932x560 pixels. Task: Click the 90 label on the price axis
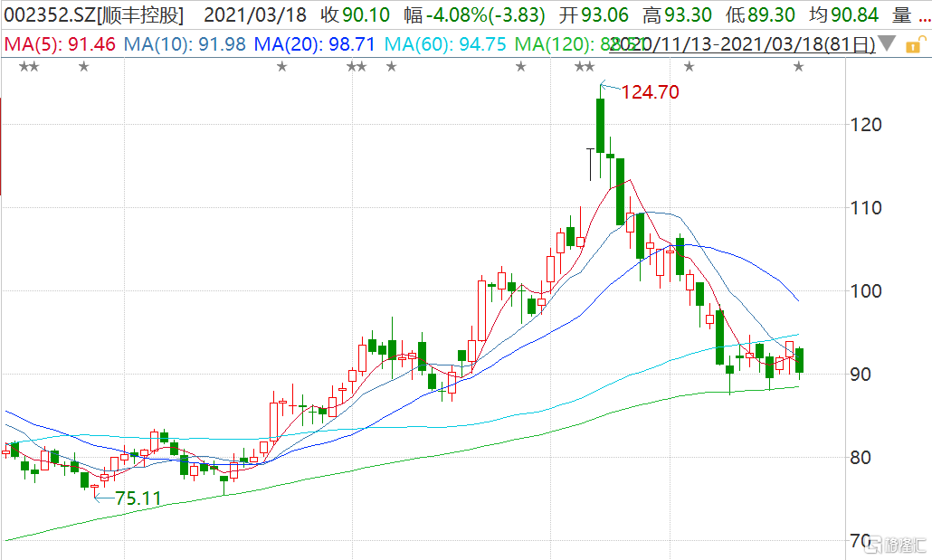point(861,375)
